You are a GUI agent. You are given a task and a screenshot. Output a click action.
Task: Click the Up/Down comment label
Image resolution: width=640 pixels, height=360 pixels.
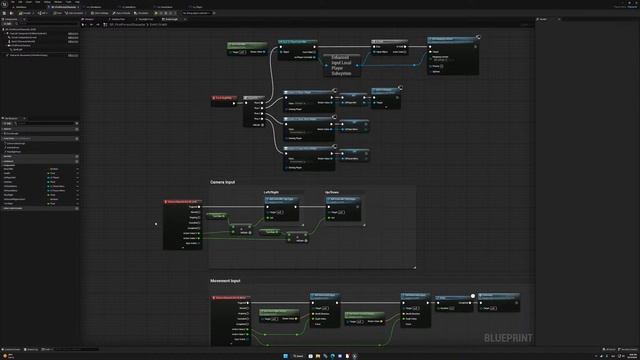(x=332, y=192)
